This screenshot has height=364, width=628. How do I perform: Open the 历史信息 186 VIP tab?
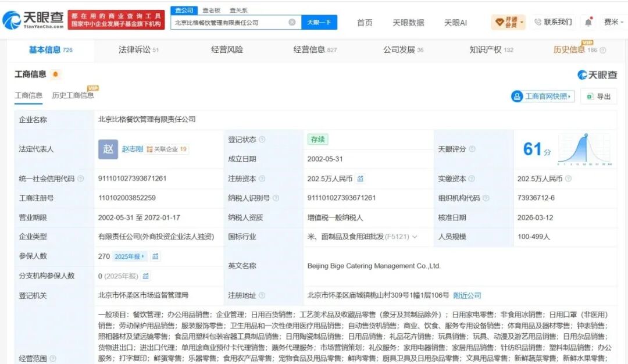click(x=575, y=49)
